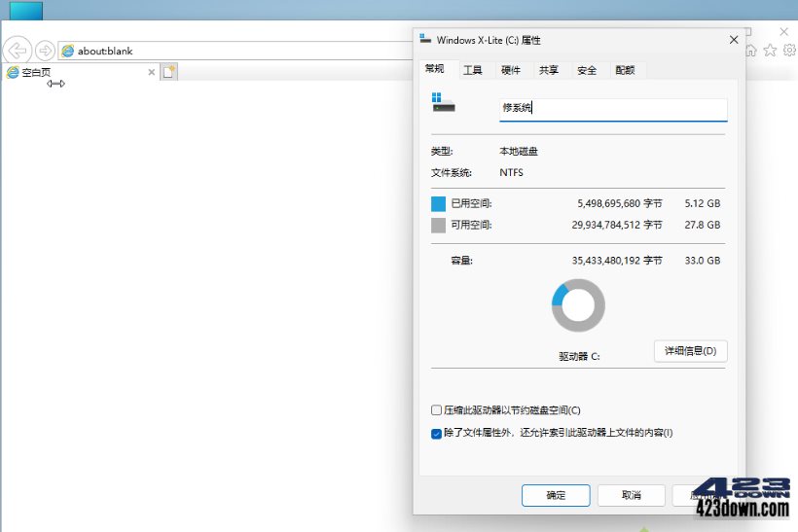This screenshot has height=532, width=798.
Task: Open Internet Explorer tools gear
Action: coord(789,51)
